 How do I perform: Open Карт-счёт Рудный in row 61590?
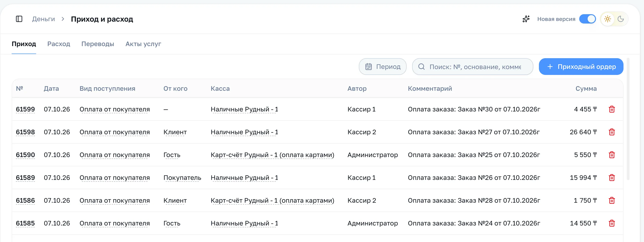(x=273, y=155)
